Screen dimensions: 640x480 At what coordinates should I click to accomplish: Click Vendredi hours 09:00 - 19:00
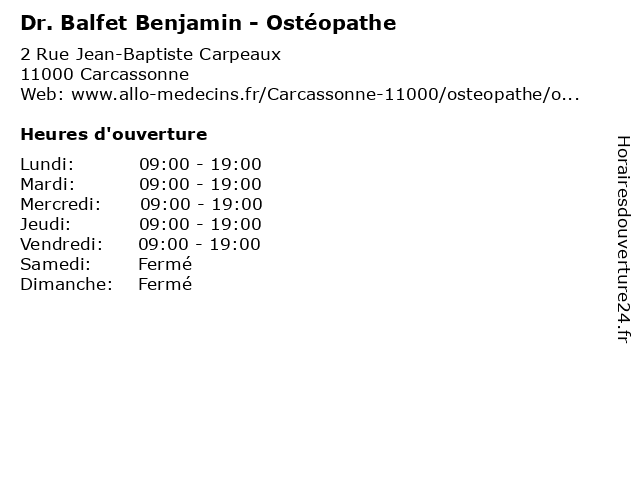pyautogui.click(x=199, y=244)
